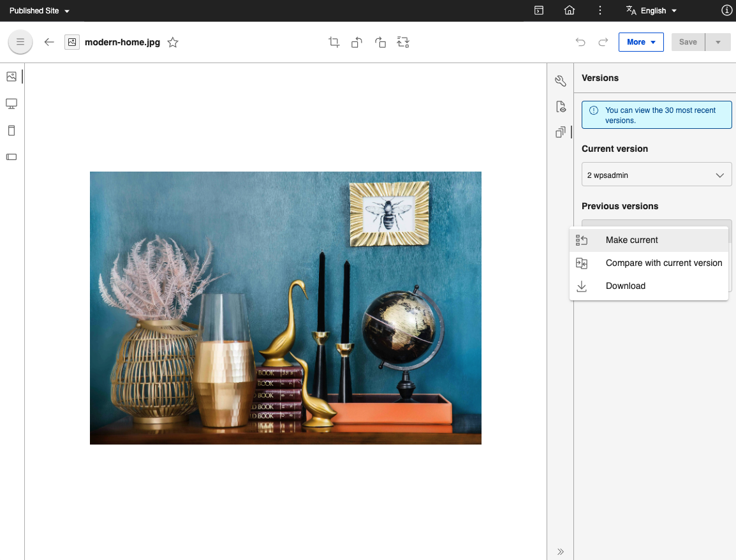This screenshot has width=736, height=560.
Task: Rotate image right using toolbar icon
Action: click(380, 42)
